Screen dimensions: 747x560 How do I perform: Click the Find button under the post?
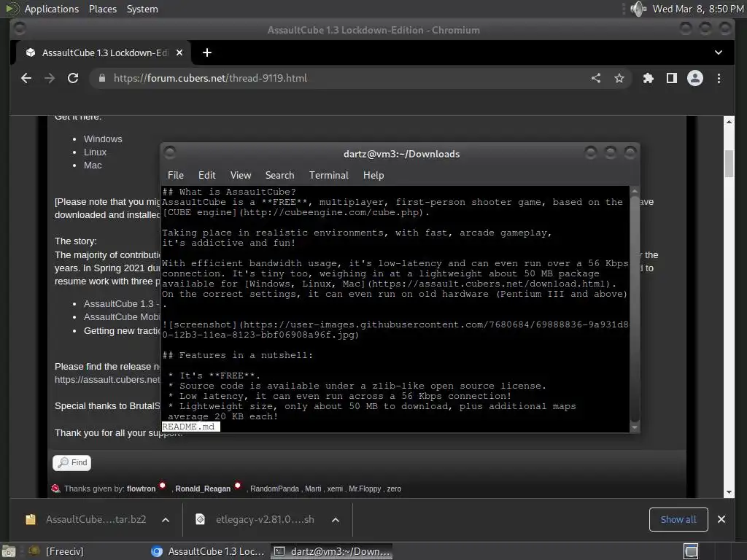pos(72,462)
